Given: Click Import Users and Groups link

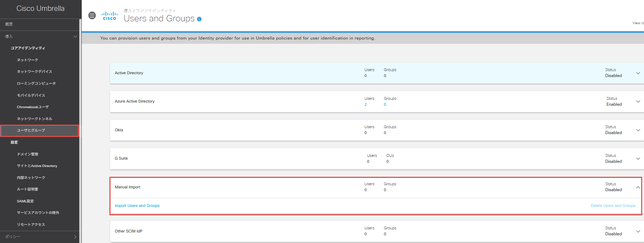Looking at the screenshot, I should tap(137, 206).
